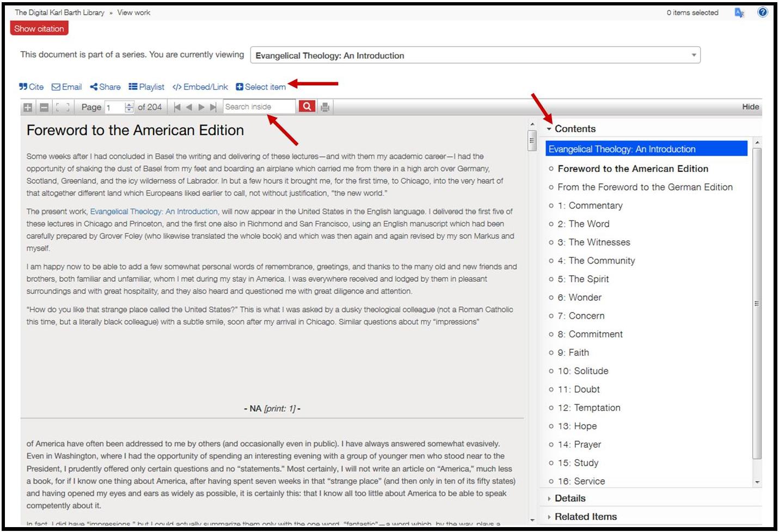Open From the Foreword to the German Edition

(645, 187)
